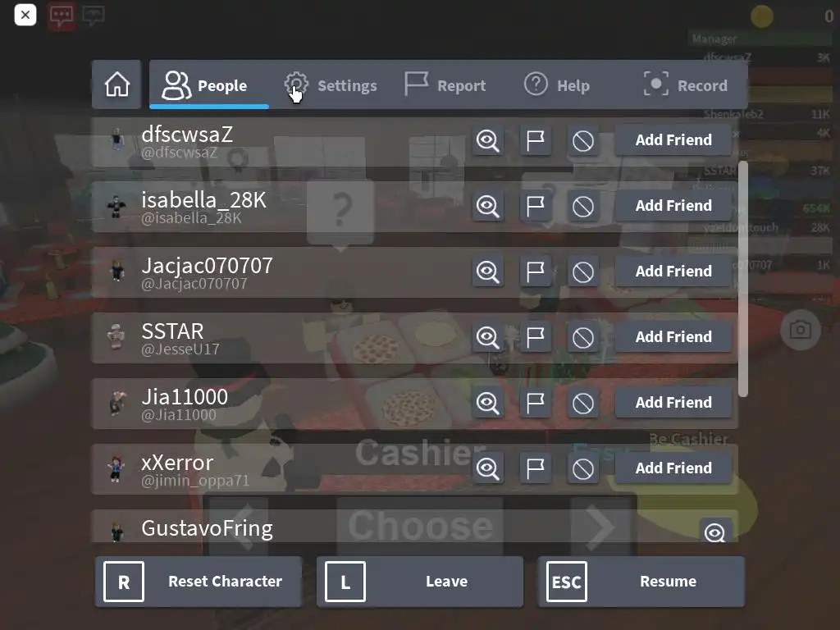Block player Jacjac070707
This screenshot has height=630, width=840.
(583, 272)
